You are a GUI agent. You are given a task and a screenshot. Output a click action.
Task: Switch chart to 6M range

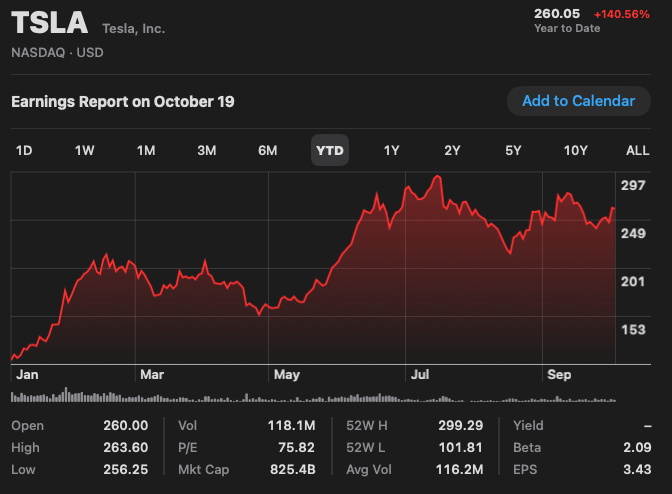[x=267, y=150]
